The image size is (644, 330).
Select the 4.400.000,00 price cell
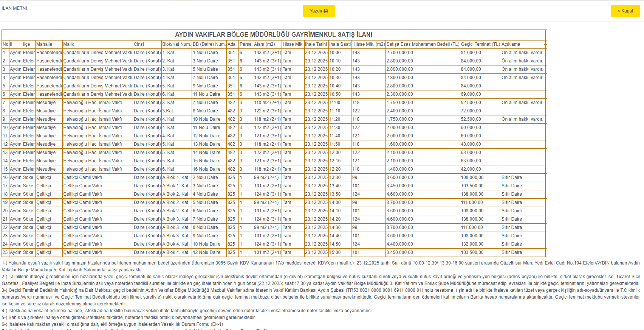pos(399,244)
